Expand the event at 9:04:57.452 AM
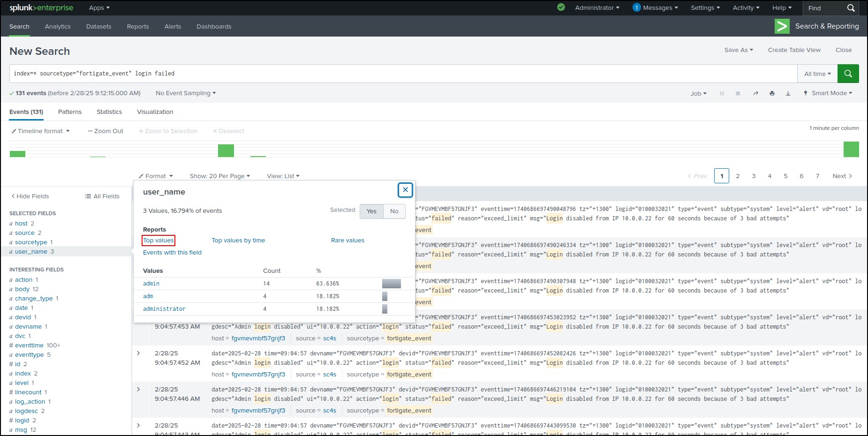The image size is (868, 436). click(138, 353)
